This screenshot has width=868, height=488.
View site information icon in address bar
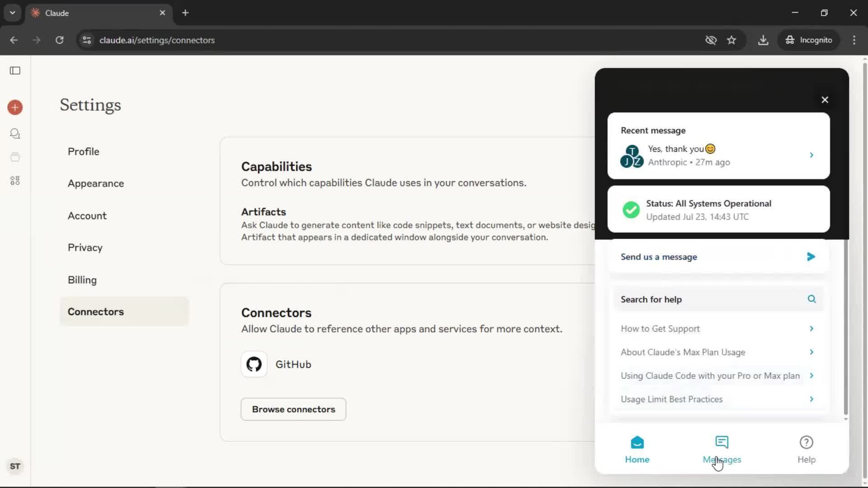coord(87,40)
